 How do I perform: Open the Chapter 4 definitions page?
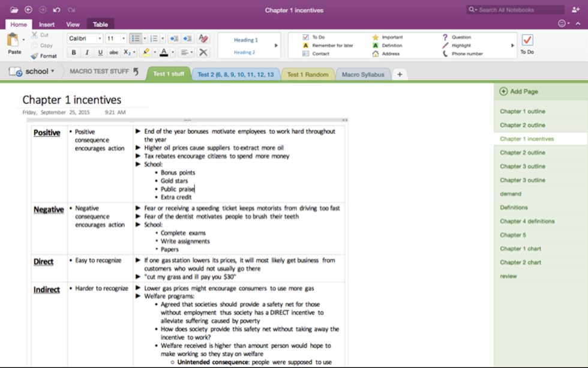point(527,221)
